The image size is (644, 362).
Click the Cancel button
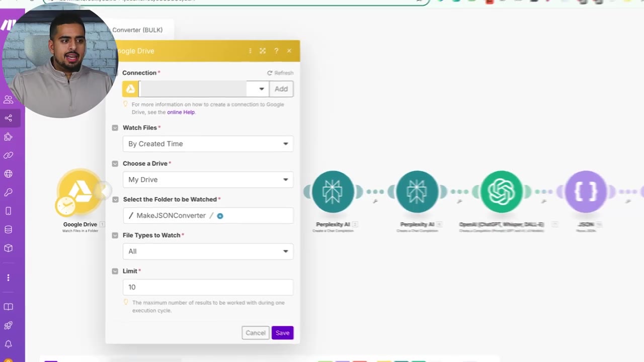(256, 333)
